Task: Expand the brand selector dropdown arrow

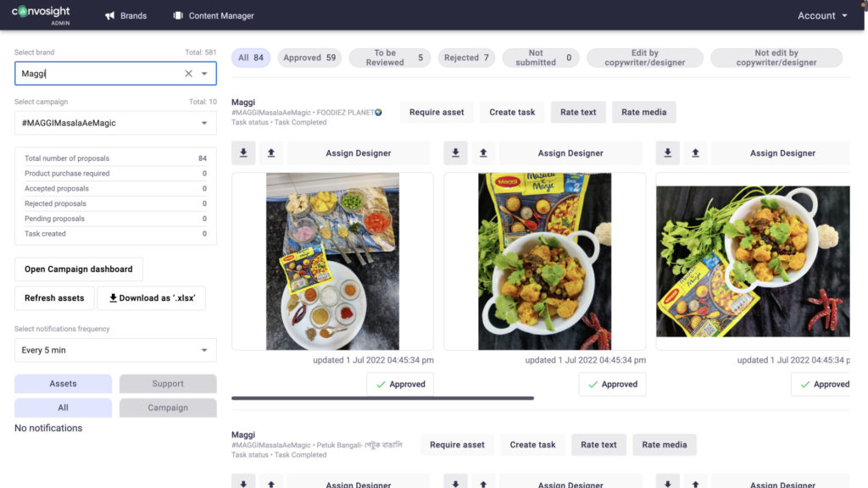Action: pos(204,74)
